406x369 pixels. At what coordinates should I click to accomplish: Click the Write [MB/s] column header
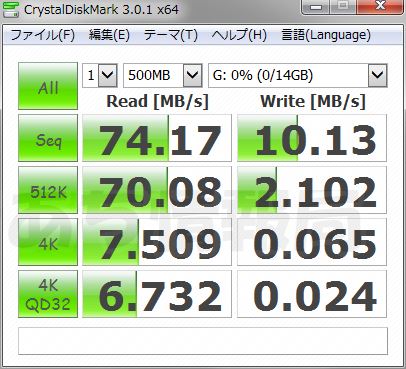tap(313, 101)
